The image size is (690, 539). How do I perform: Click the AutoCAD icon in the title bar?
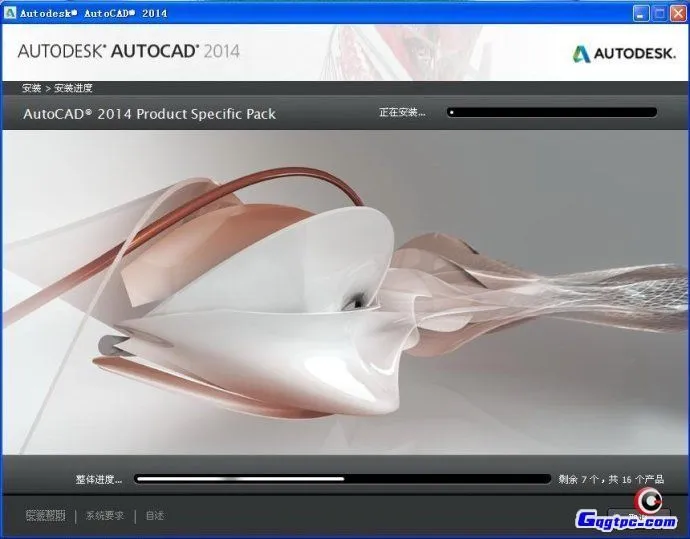click(x=10, y=13)
